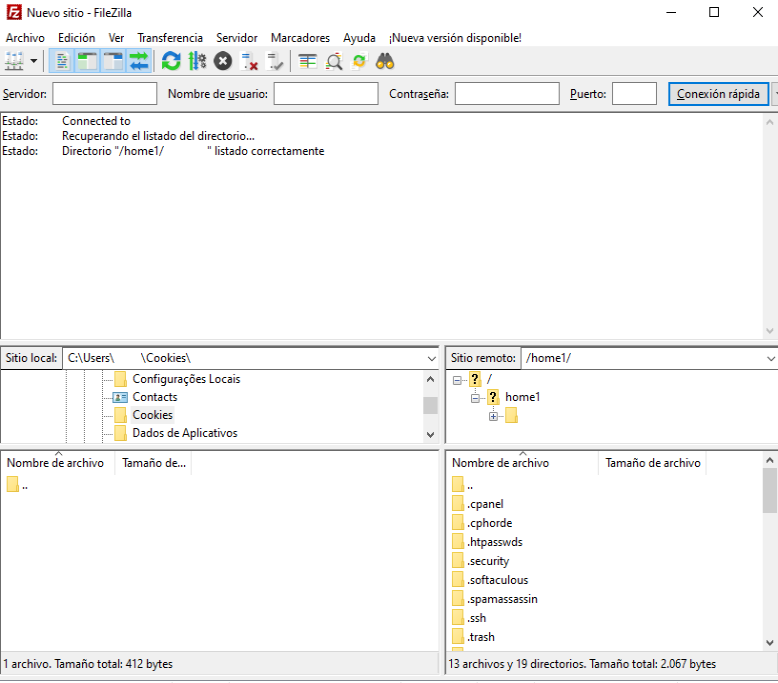Open the Archivo menu
778x683 pixels.
click(x=25, y=38)
